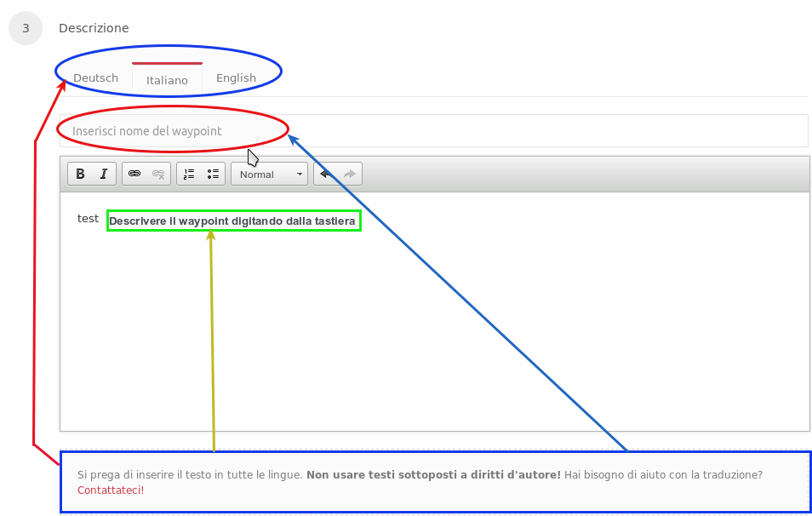
Task: Focus the waypoint name input field
Action: coord(511,131)
